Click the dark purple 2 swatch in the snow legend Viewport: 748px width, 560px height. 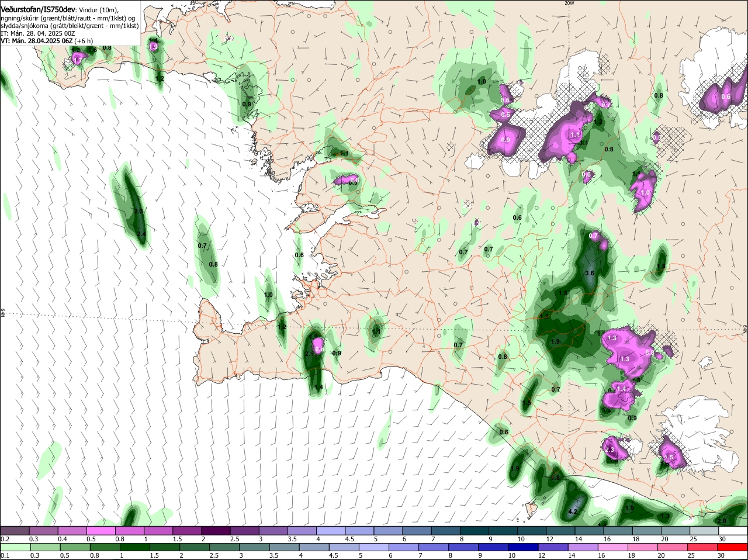tap(216, 531)
